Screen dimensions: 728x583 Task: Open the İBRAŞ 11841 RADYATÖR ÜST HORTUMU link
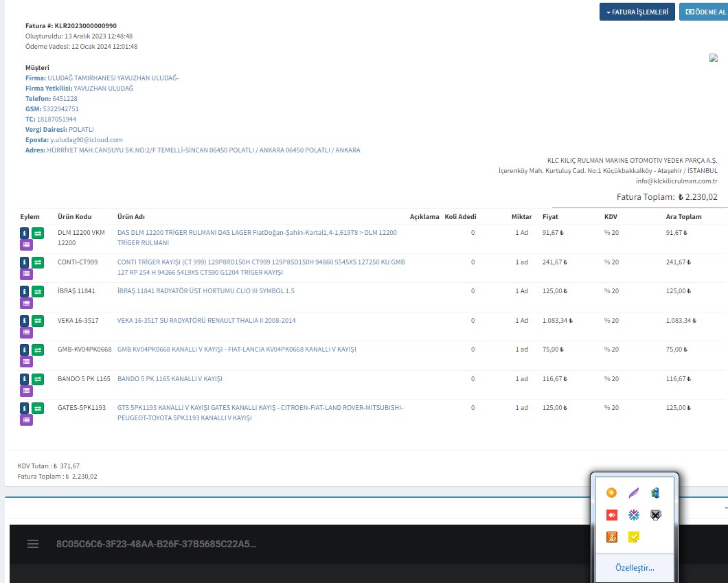tap(205, 291)
